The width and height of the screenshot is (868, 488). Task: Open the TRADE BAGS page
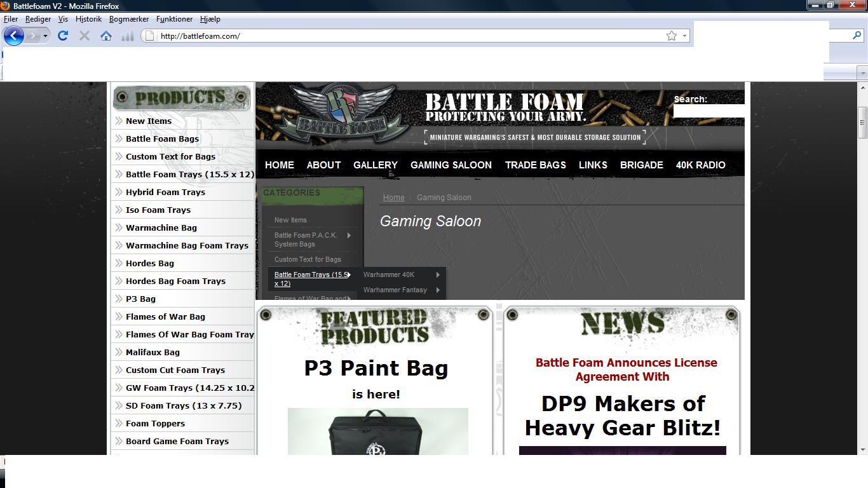(x=536, y=165)
